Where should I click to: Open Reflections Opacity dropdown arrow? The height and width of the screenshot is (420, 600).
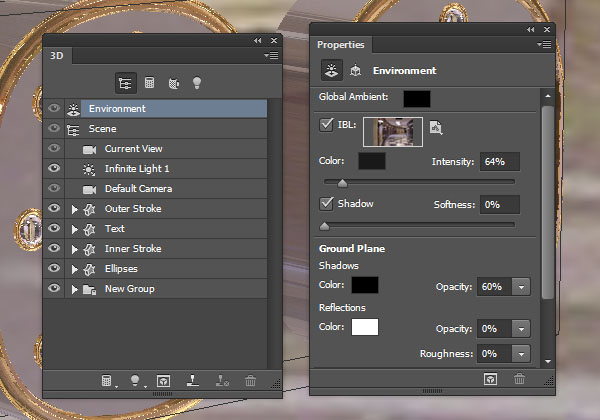(521, 329)
